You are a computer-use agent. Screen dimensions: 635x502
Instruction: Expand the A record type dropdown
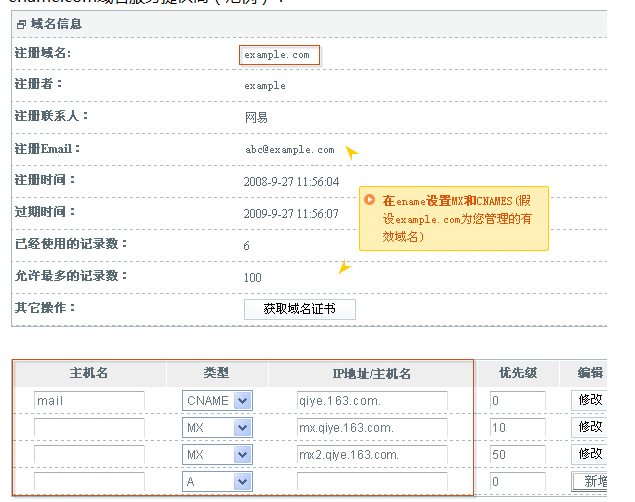[x=217, y=482]
